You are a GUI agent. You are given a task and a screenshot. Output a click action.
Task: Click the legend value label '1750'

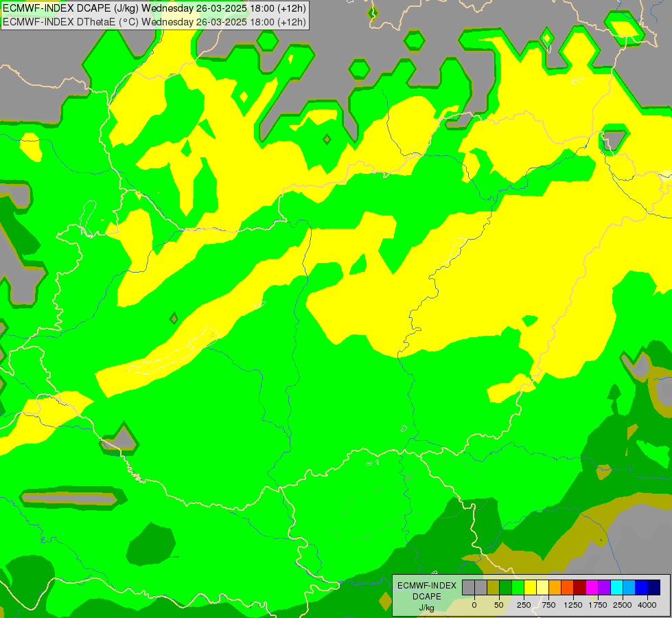(x=598, y=605)
